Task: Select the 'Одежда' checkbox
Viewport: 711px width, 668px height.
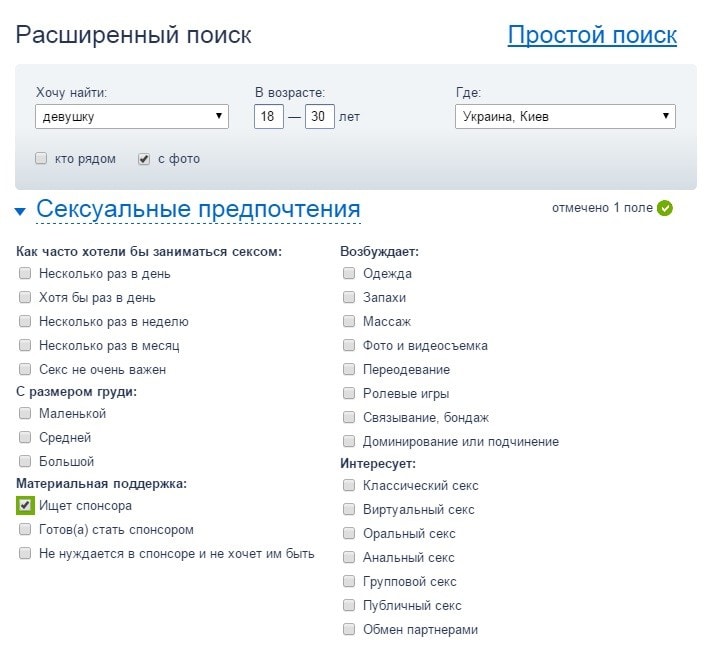Action: pyautogui.click(x=349, y=274)
